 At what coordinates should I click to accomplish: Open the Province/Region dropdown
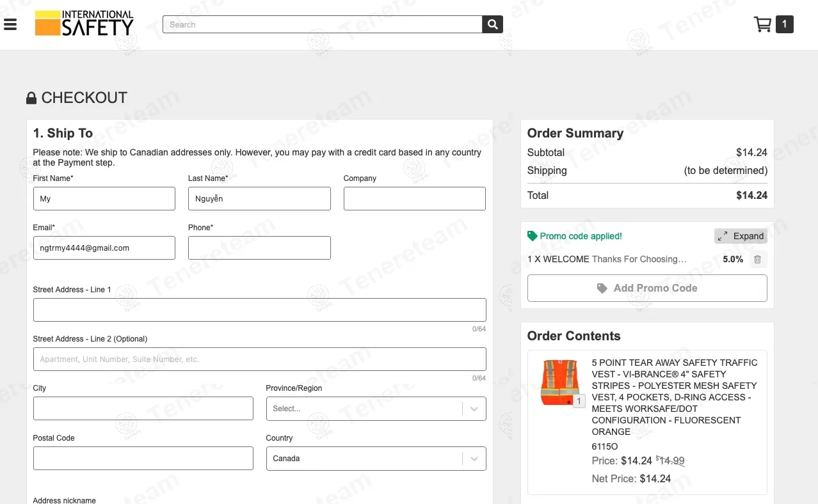[376, 409]
